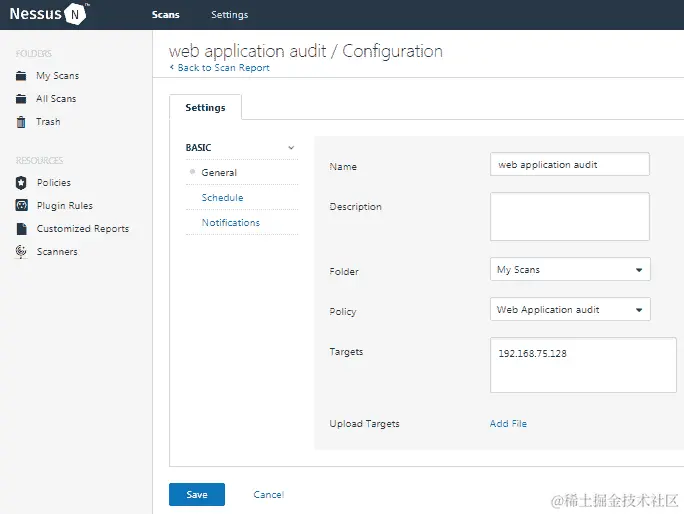Go to Policies resource page
This screenshot has width=684, height=514.
[x=54, y=183]
